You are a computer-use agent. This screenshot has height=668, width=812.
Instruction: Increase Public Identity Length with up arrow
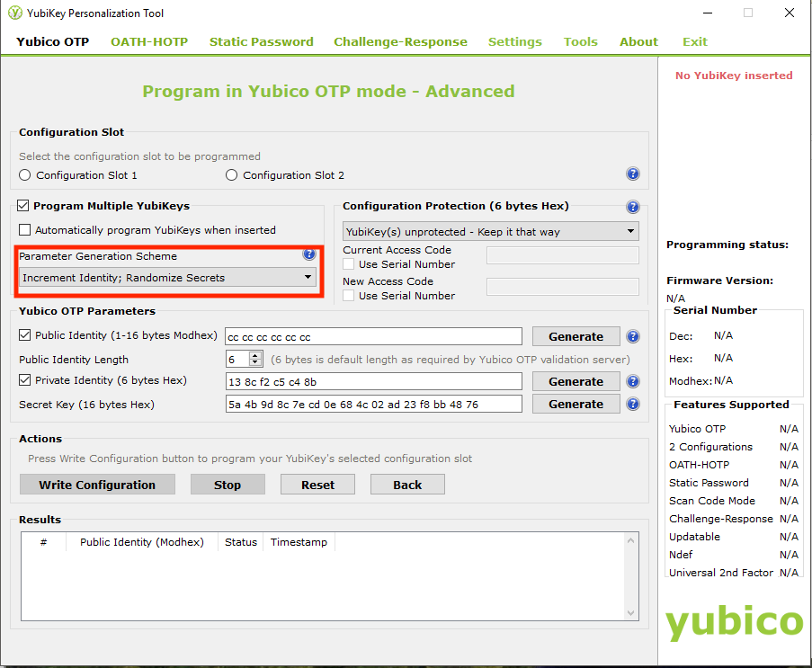(254, 355)
